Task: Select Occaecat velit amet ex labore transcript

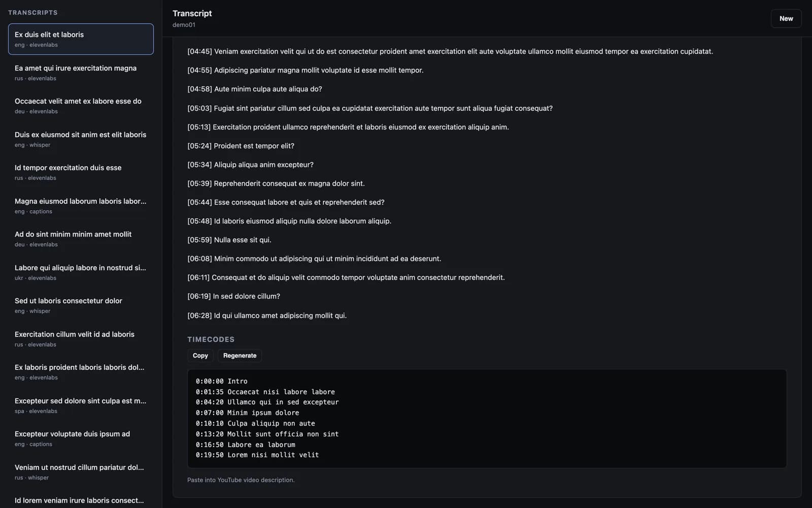Action: pyautogui.click(x=81, y=106)
